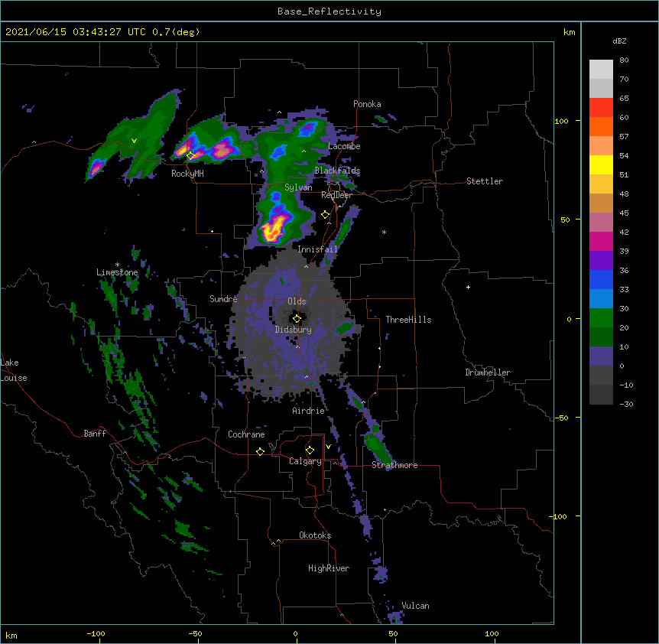This screenshot has height=644, width=659.
Task: Click the yellow diamond marker near RockyMH
Action: 190,155
